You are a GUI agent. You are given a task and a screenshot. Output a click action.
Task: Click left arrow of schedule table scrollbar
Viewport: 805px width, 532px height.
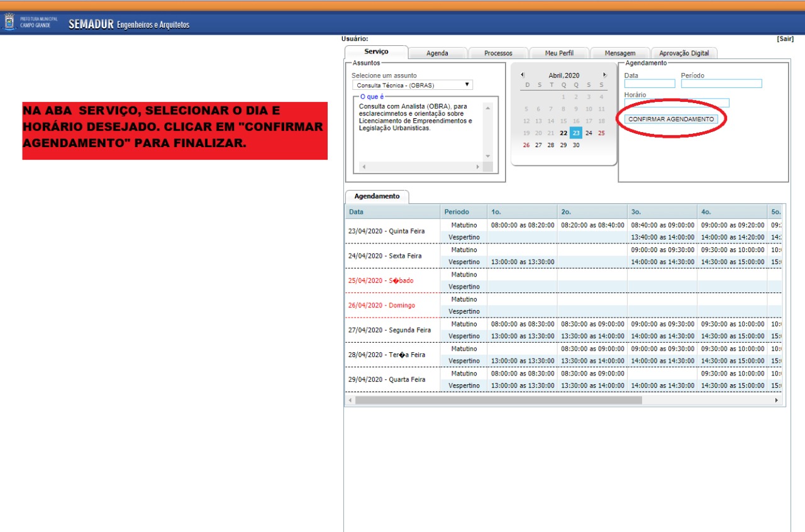[350, 400]
